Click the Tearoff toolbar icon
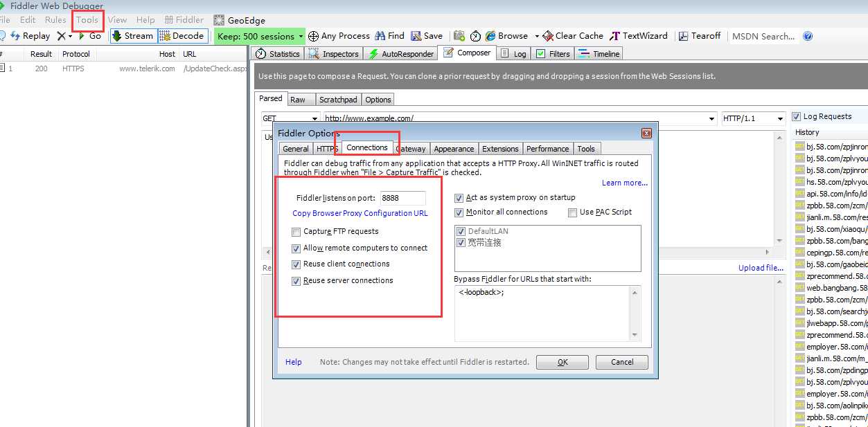 pos(684,36)
